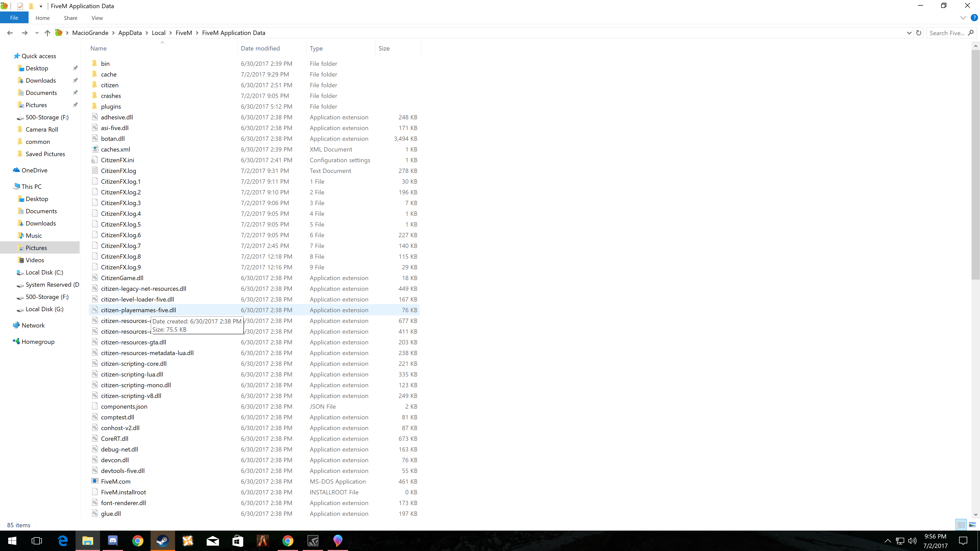Click the Properties quick access icon

point(20,6)
